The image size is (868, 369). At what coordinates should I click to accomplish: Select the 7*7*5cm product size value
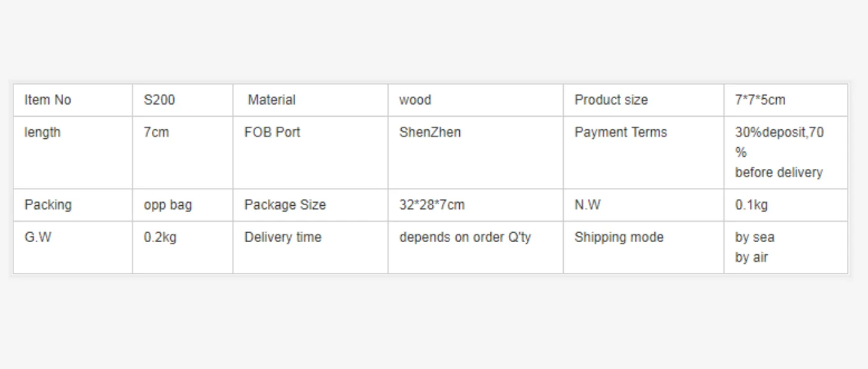[x=760, y=100]
